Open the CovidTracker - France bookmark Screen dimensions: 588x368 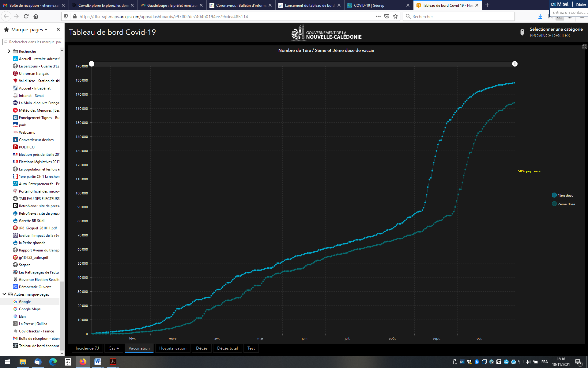click(x=36, y=331)
